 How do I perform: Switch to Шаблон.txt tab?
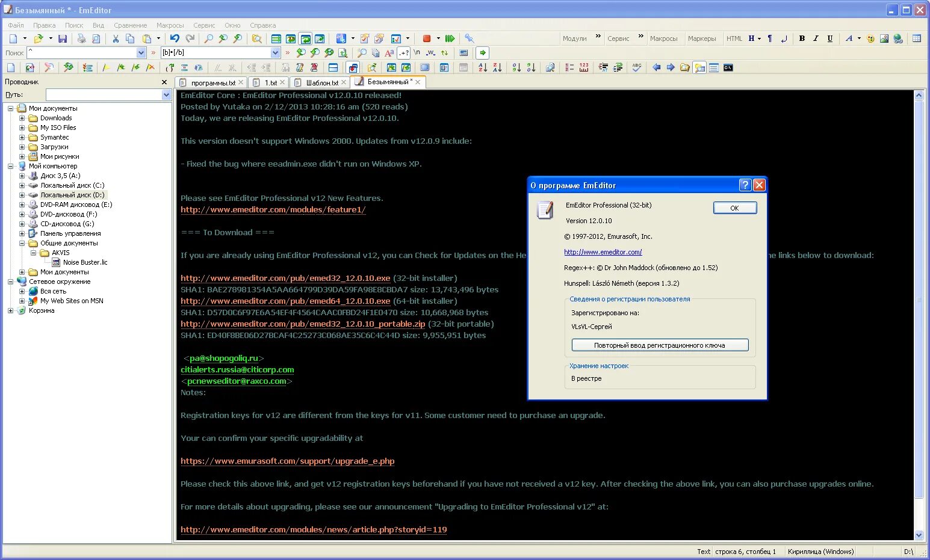(x=320, y=82)
